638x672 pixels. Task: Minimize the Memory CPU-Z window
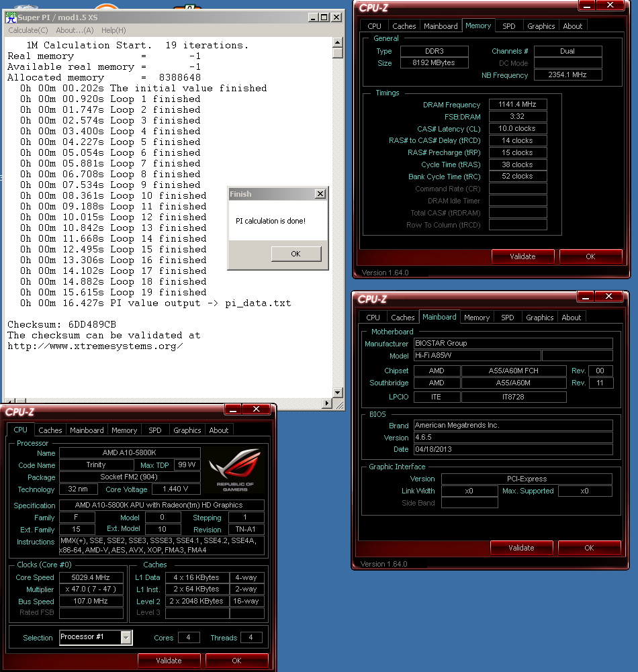pos(588,5)
